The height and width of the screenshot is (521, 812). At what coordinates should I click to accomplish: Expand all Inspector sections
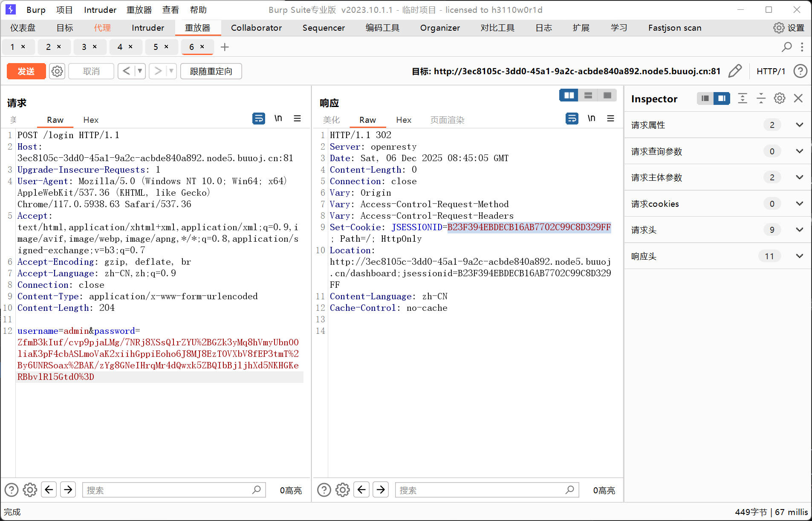pyautogui.click(x=743, y=98)
